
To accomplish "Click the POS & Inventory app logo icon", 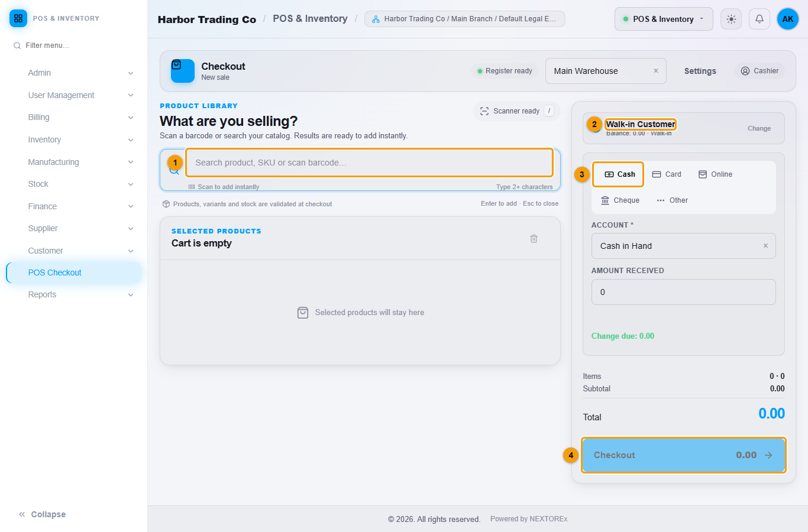I will point(18,18).
